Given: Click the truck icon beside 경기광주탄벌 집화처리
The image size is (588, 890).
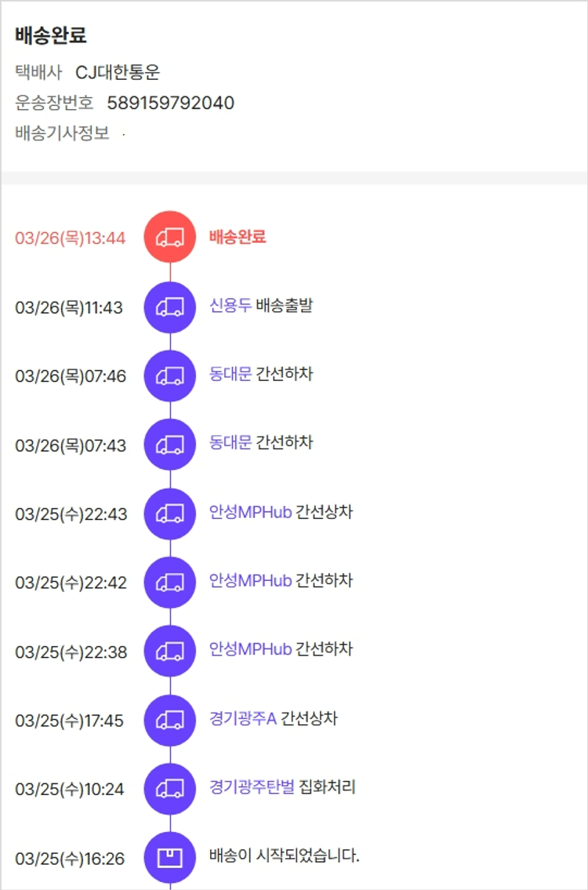Looking at the screenshot, I should point(169,789).
